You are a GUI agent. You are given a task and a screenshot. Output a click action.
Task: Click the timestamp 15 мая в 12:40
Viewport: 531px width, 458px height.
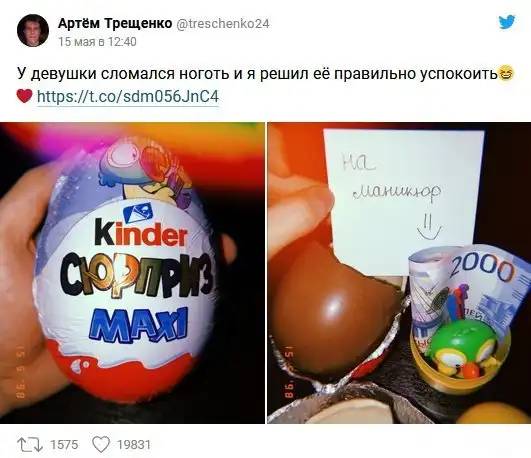(97, 42)
